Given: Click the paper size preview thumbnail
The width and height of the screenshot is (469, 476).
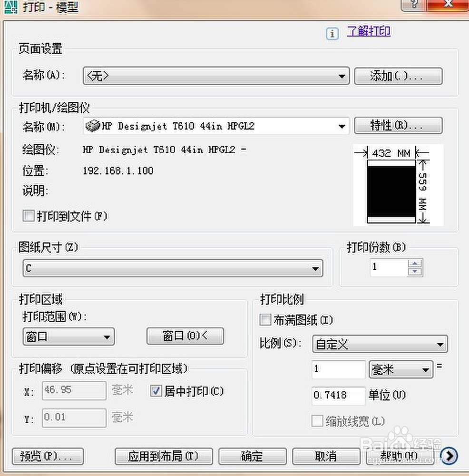Looking at the screenshot, I should point(398,185).
